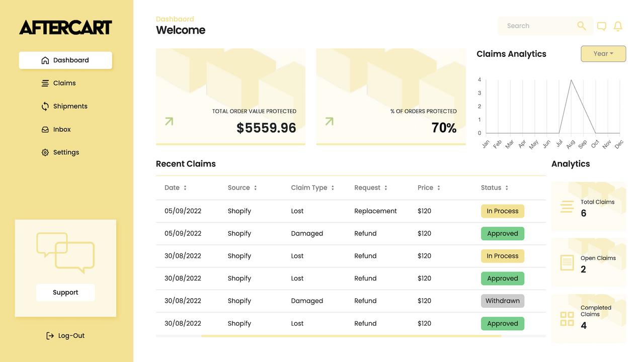Click the search magnifier icon
Screen dimensions: 644x362
pos(581,26)
